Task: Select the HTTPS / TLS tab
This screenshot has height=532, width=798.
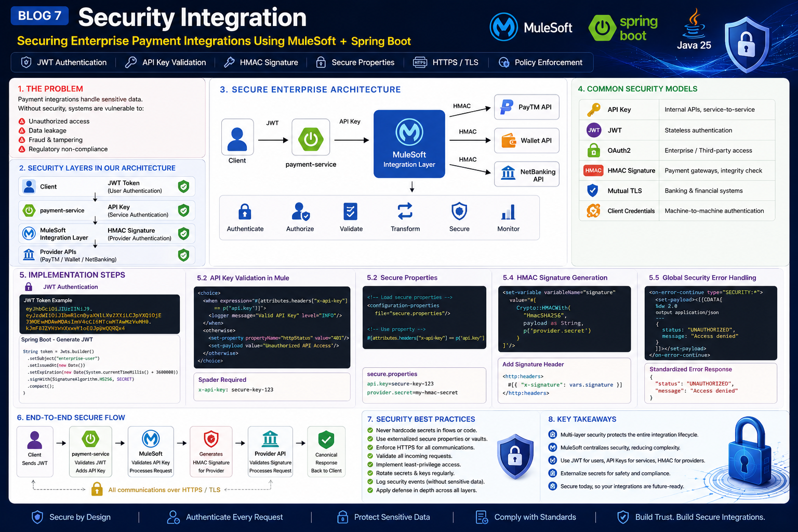Action: [x=446, y=62]
